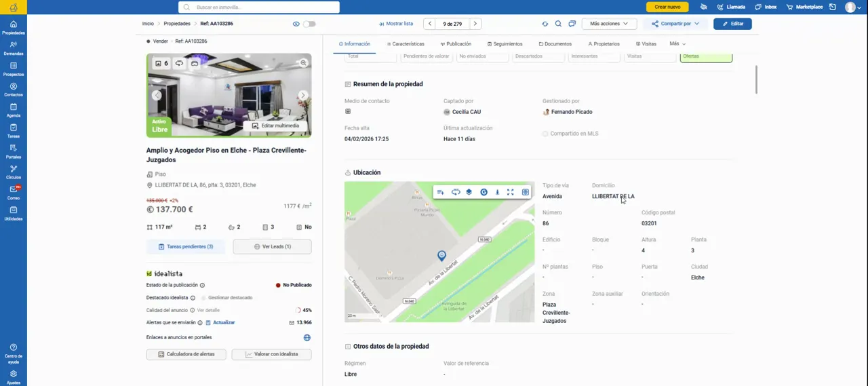Open Calculadora de alertas
This screenshot has height=386, width=868.
(186, 354)
